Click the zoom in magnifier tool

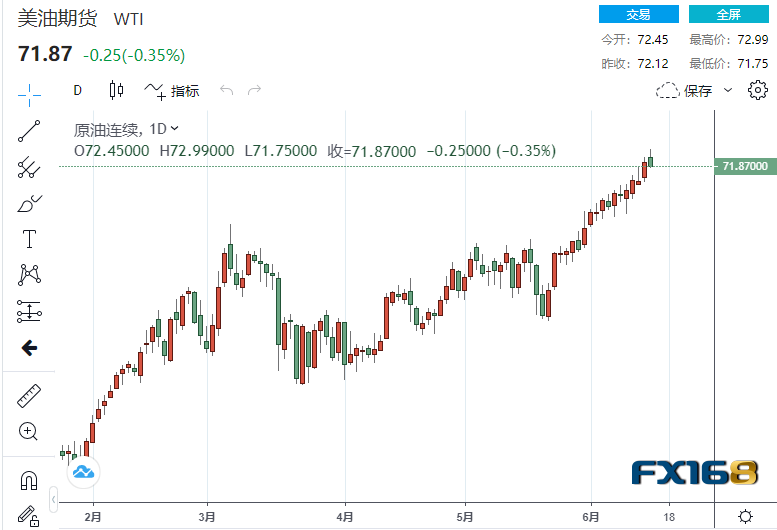29,432
